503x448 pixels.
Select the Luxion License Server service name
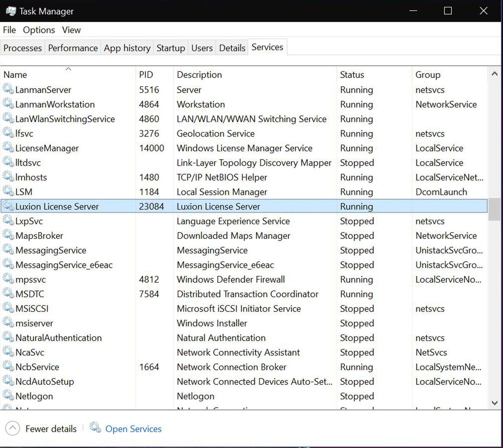point(57,206)
